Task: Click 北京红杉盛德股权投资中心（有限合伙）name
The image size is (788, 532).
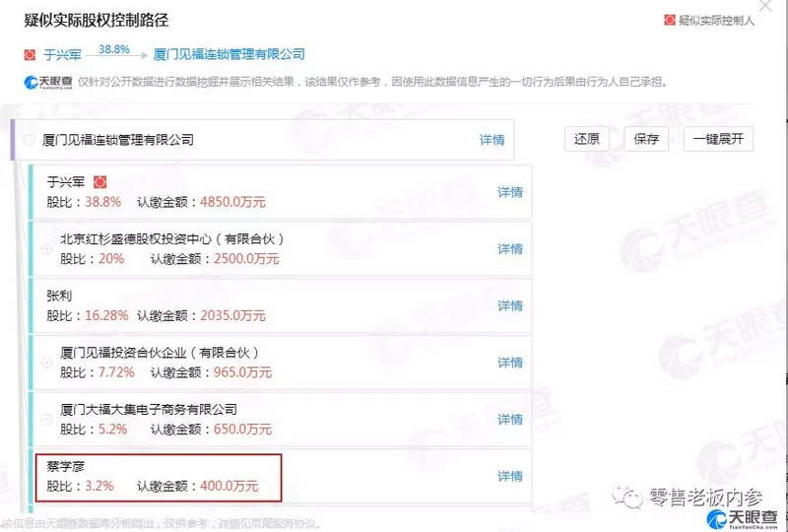Action: [171, 238]
